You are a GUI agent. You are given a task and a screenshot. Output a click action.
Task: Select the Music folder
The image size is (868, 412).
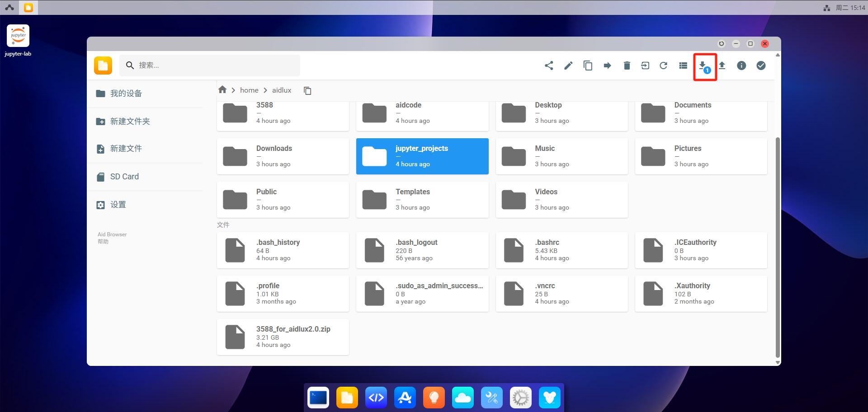pos(562,156)
